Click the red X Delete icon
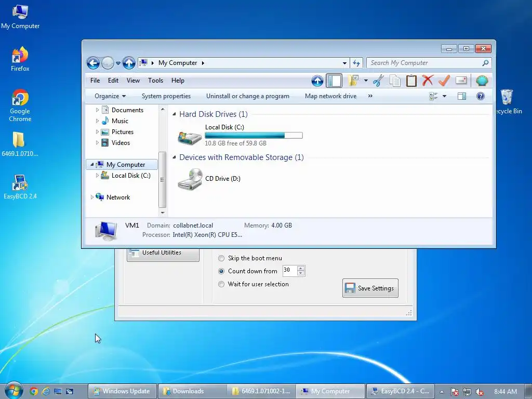Image resolution: width=532 pixels, height=399 pixels. click(x=428, y=81)
